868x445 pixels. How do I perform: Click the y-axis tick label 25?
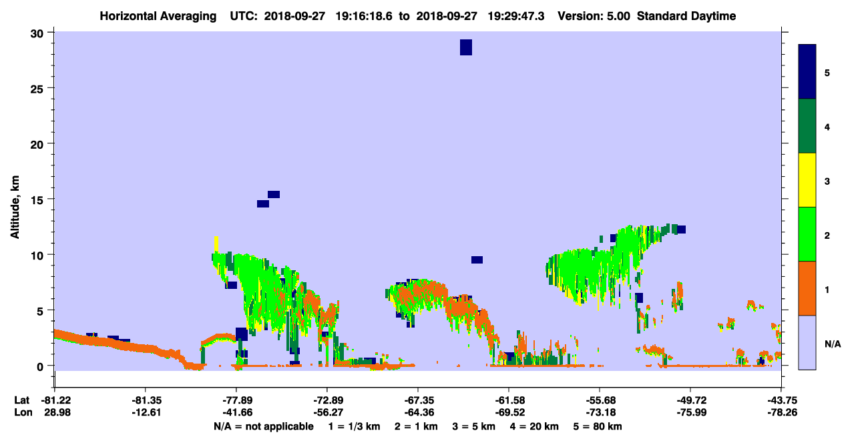39,88
